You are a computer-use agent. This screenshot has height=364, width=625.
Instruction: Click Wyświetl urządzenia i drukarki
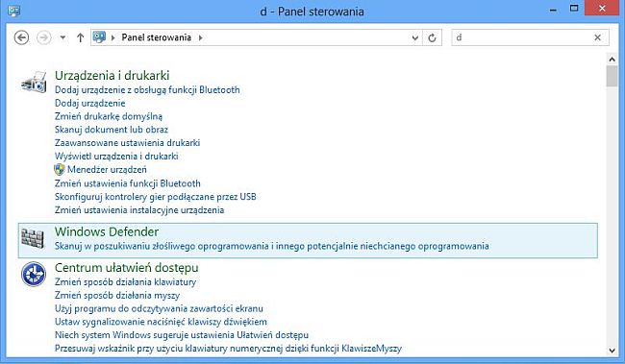116,157
